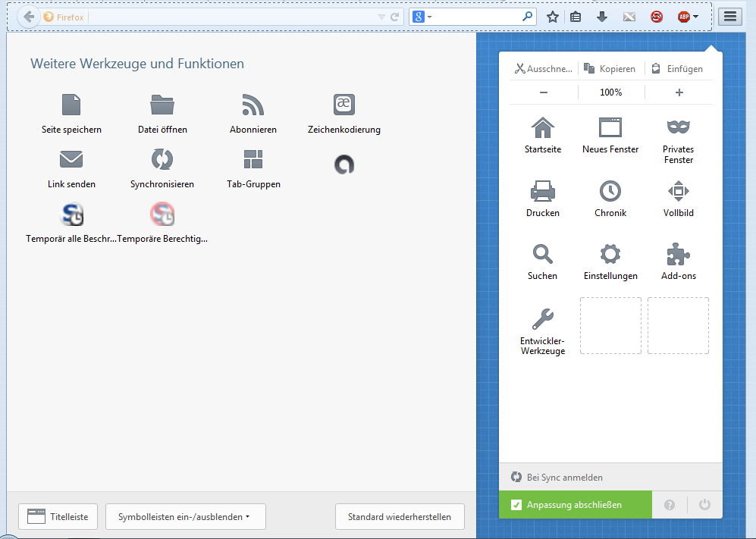Image resolution: width=756 pixels, height=539 pixels.
Task: Click the downloads arrow toolbar icon
Action: tap(602, 17)
